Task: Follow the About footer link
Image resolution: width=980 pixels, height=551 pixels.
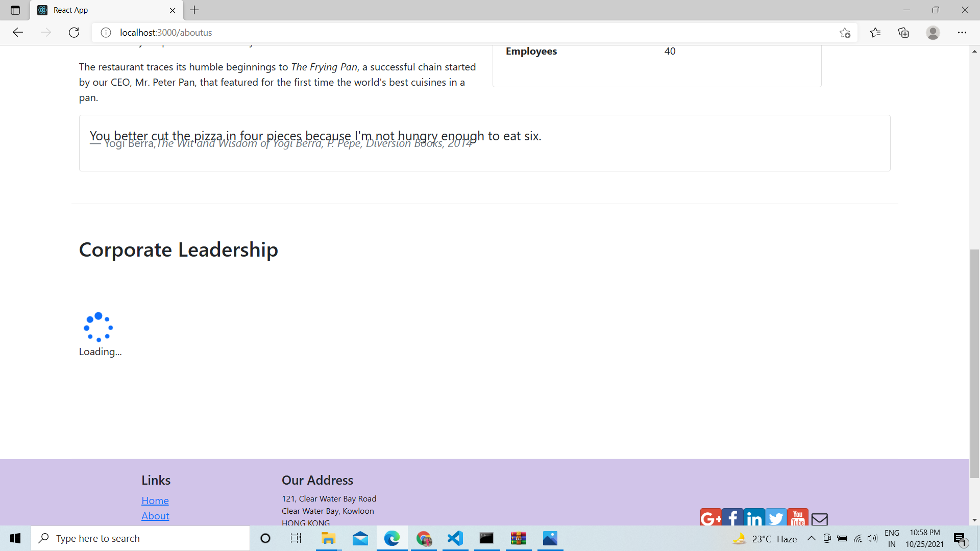Action: click(x=155, y=516)
